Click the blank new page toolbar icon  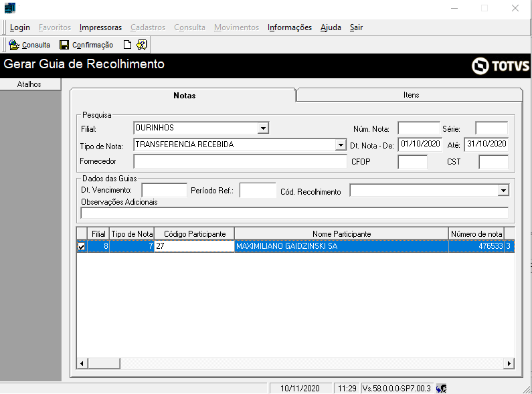click(x=127, y=45)
